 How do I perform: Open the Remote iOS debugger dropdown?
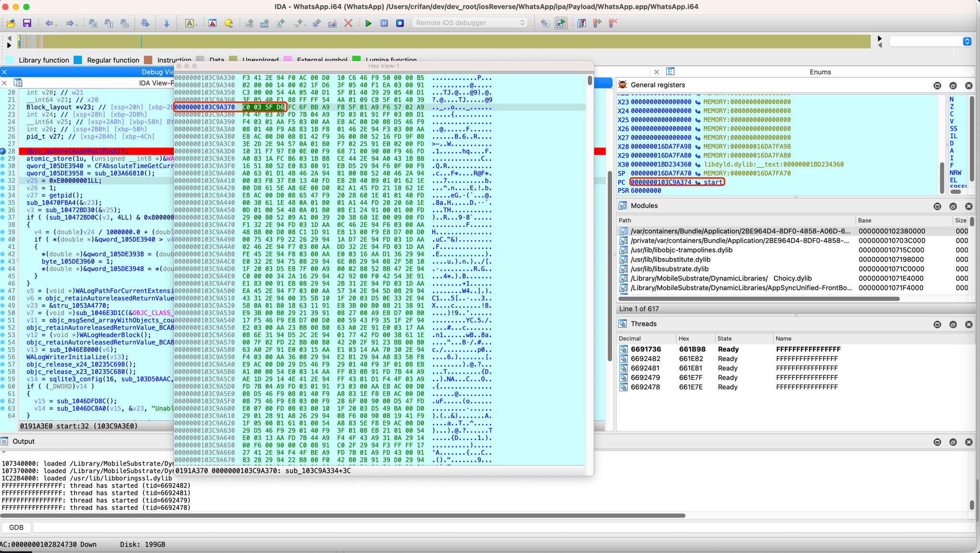click(469, 23)
